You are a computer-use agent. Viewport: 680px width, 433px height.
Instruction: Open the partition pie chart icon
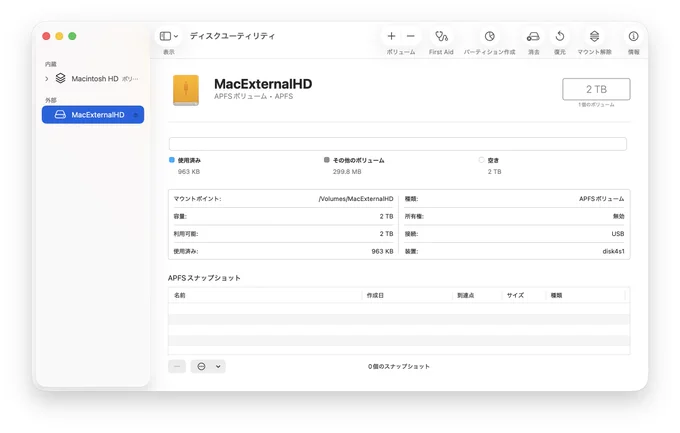[490, 36]
